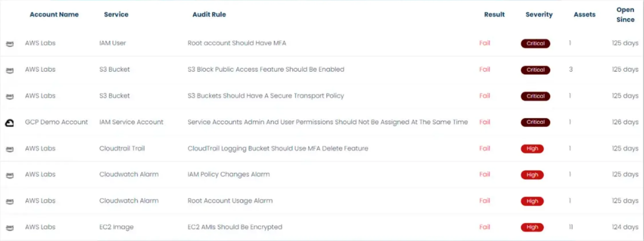The width and height of the screenshot is (644, 241).
Task: Click the GCP cloud icon beside GCP Demo Account
Action: [9, 123]
